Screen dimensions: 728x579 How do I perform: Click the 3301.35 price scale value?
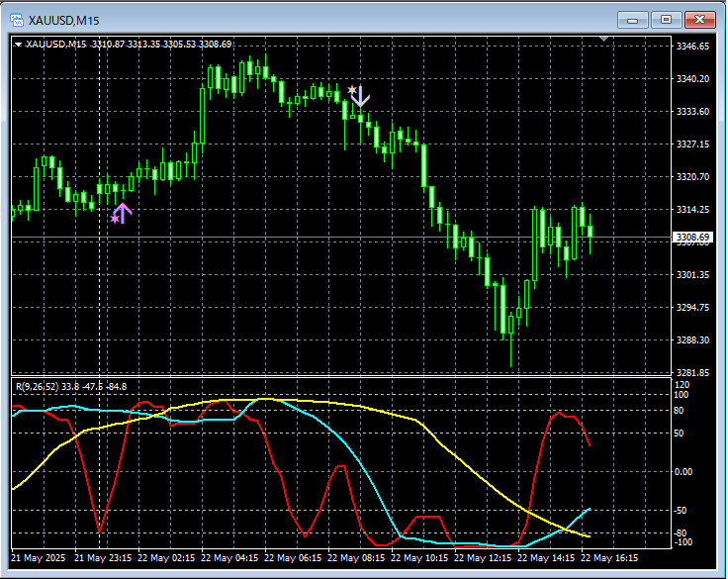point(692,274)
